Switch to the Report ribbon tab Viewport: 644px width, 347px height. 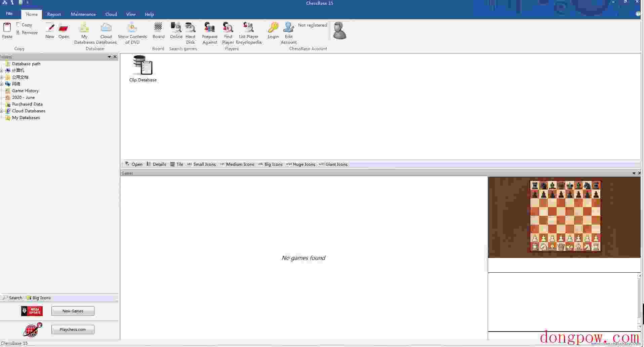click(x=54, y=14)
